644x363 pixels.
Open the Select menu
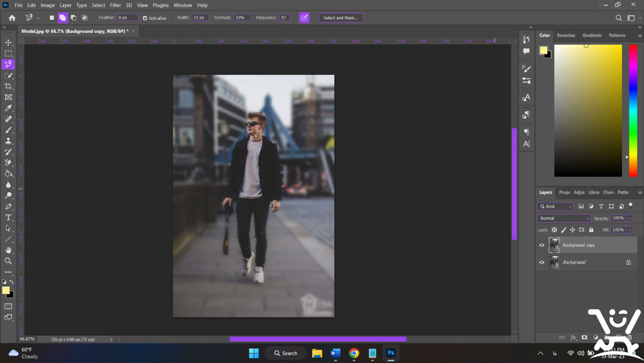99,5
